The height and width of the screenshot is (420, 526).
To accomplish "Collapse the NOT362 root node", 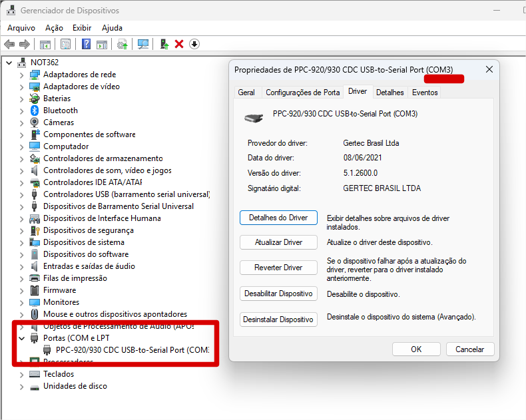I will pos(9,63).
